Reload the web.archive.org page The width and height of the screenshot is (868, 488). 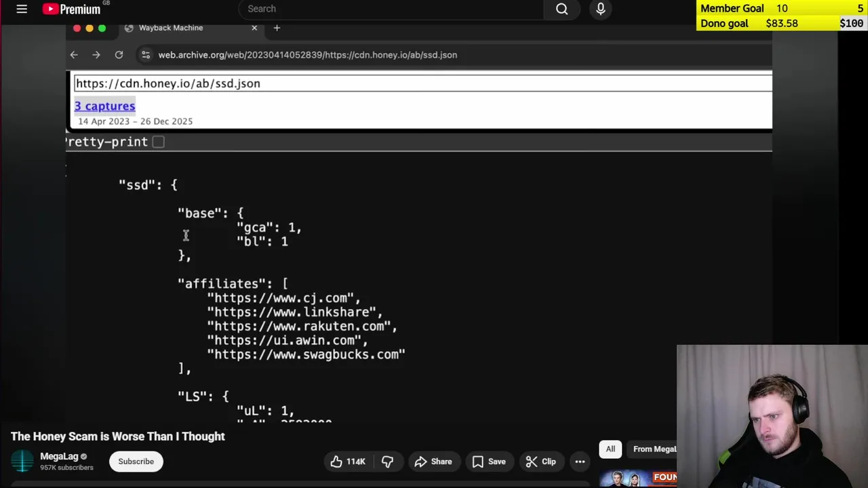[119, 55]
